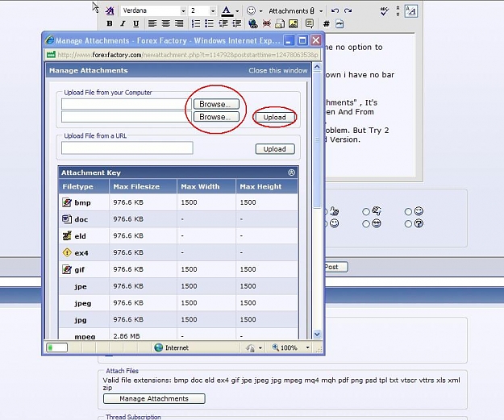Click the popup scrollbar up arrow
Screen dimensions: 504x420
(317, 68)
